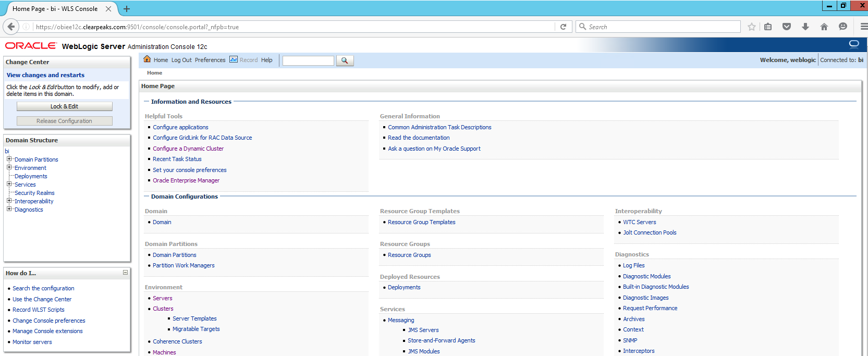Select the bi domain root node
The height and width of the screenshot is (356, 868).
tap(7, 151)
